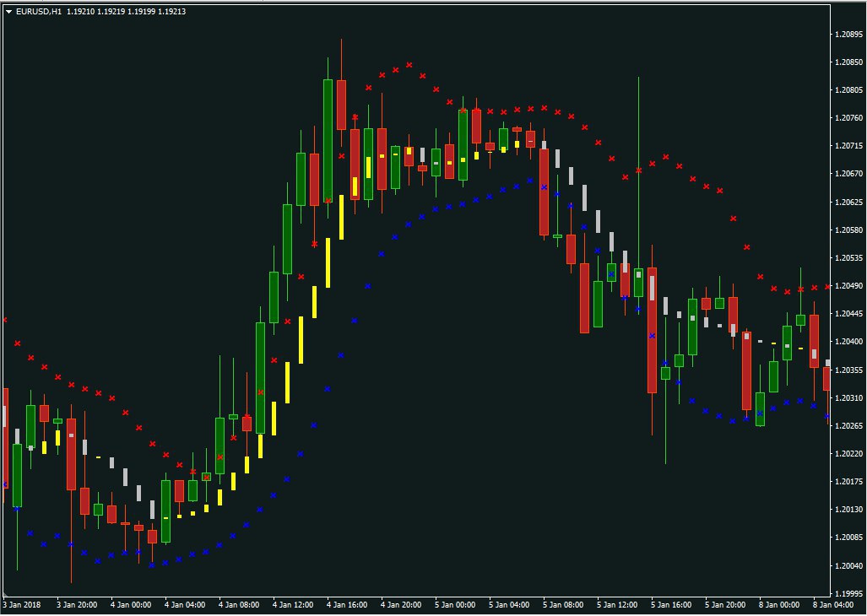Screen dimensions: 867x616
Task: Click the price label 1.20040
Action: [848, 565]
